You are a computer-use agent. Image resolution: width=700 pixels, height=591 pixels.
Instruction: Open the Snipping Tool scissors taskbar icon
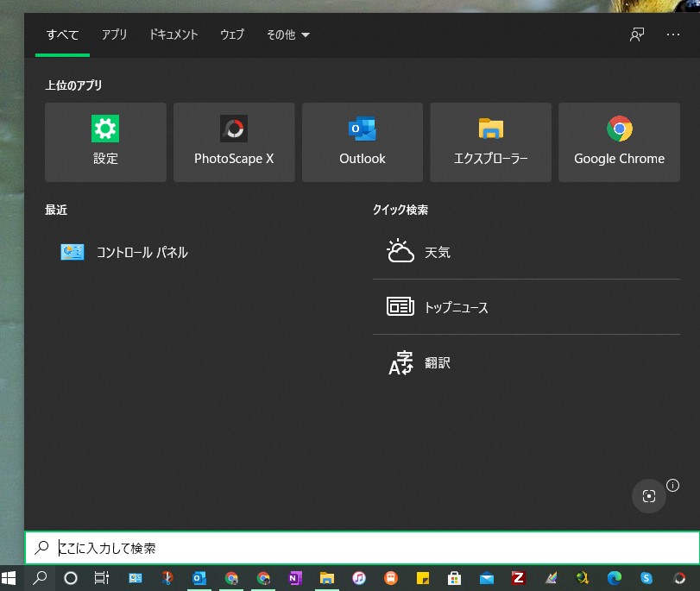coord(167,578)
